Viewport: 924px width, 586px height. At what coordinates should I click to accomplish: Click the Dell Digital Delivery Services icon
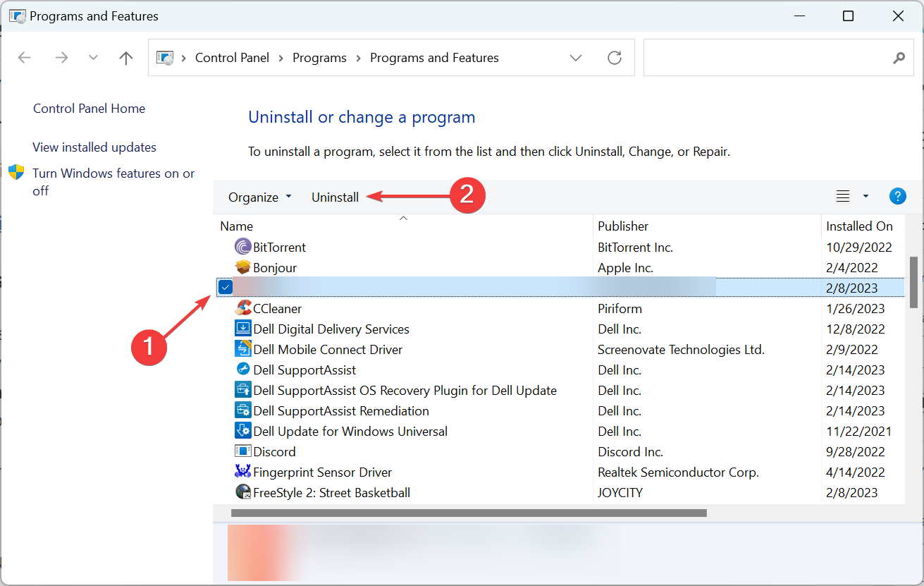click(x=242, y=329)
